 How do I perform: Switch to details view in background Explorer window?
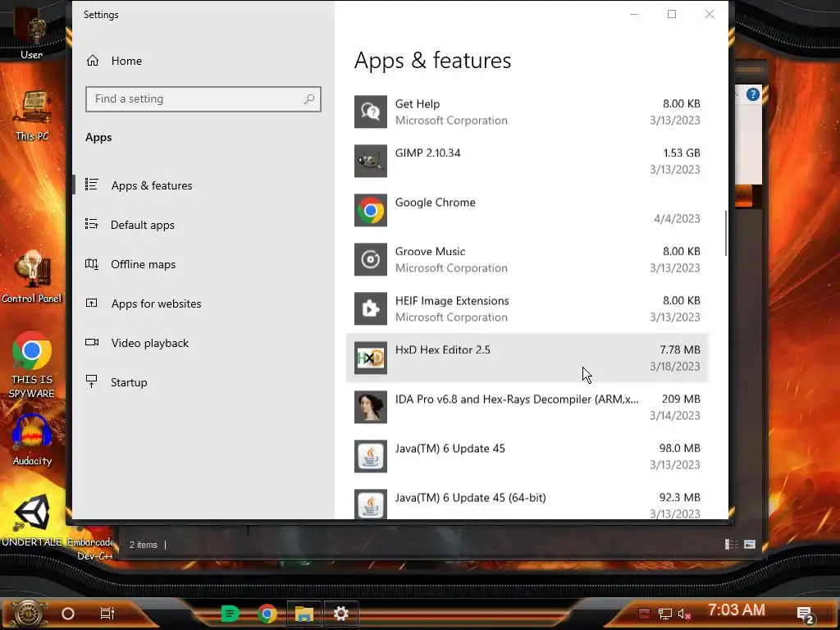click(x=731, y=545)
